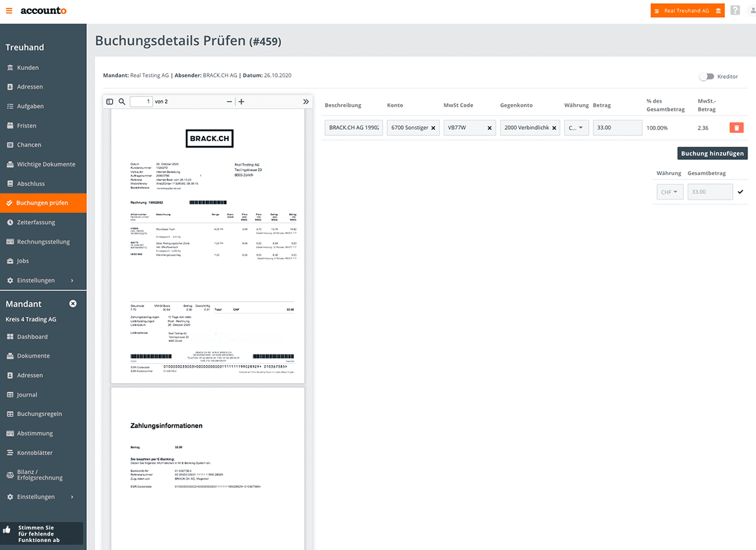Open the hamburger menu next to accounto logo
The width and height of the screenshot is (756, 550).
click(9, 11)
